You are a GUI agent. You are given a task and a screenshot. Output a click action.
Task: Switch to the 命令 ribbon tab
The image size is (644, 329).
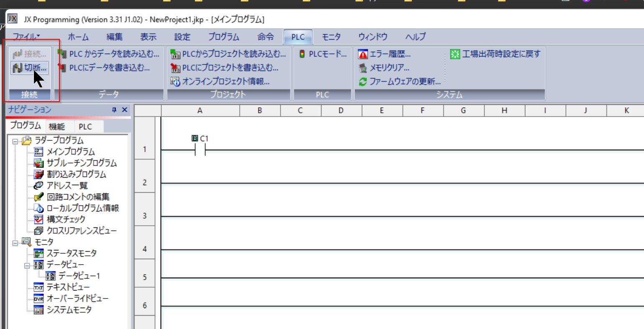click(x=265, y=37)
